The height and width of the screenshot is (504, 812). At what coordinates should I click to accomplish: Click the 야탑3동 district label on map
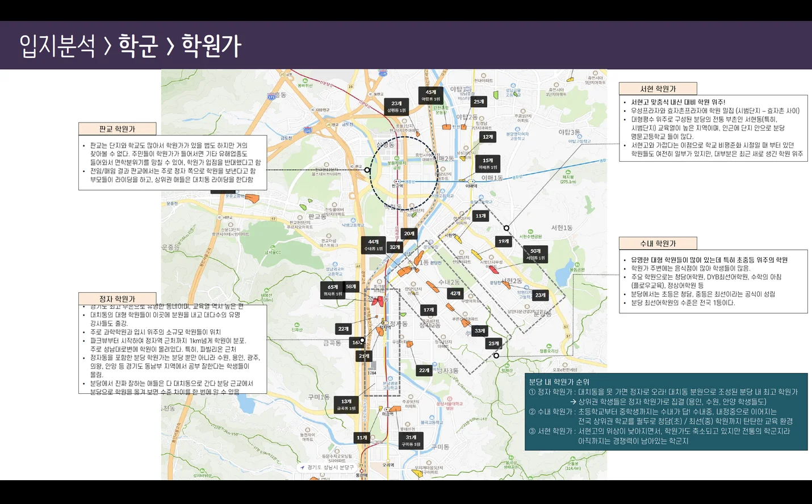point(569,132)
